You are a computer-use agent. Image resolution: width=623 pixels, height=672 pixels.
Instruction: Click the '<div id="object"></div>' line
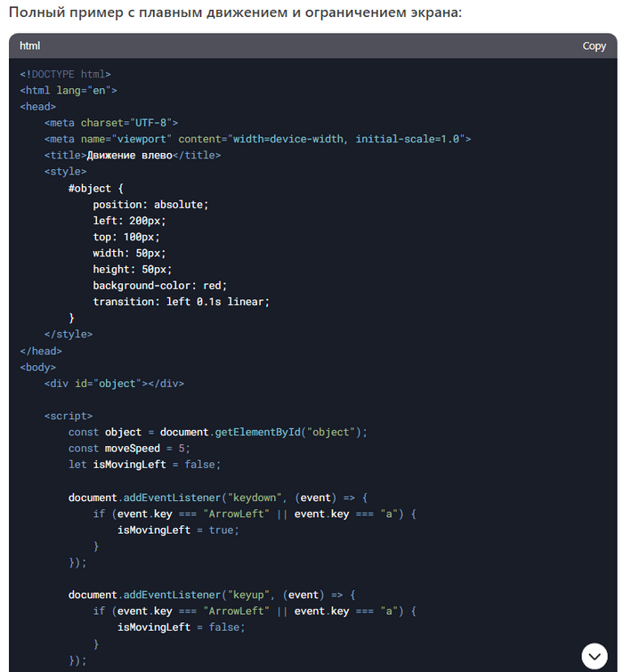coord(114,384)
